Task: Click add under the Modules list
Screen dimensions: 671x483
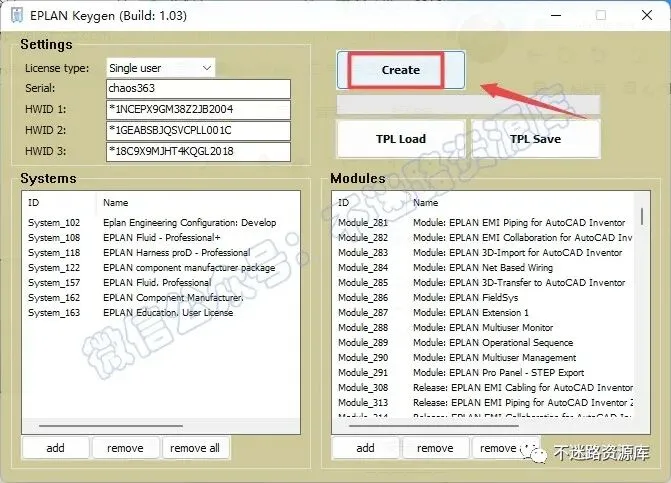Action: click(x=365, y=448)
